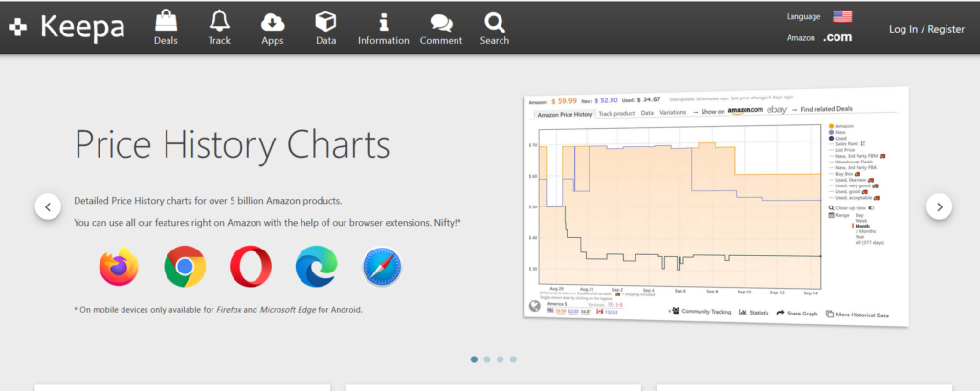Viewport: 980px width, 391px height.
Task: Click the globe icon in the chart
Action: [x=535, y=306]
